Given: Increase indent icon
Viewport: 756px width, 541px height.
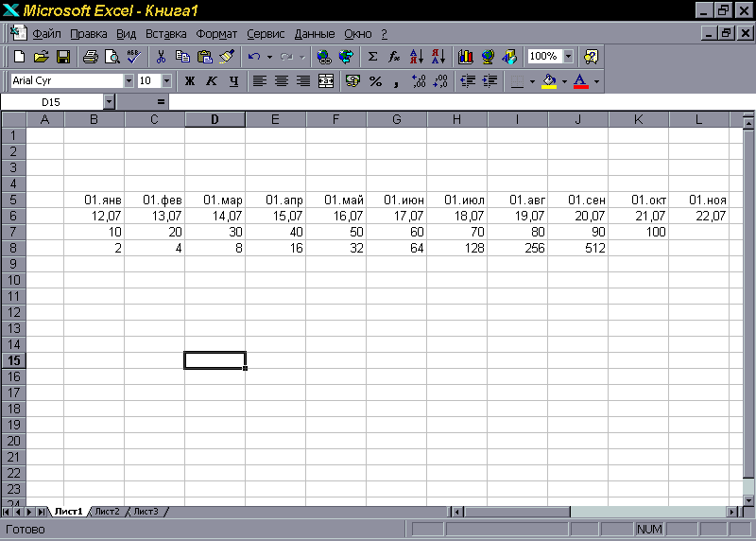Looking at the screenshot, I should tap(490, 81).
